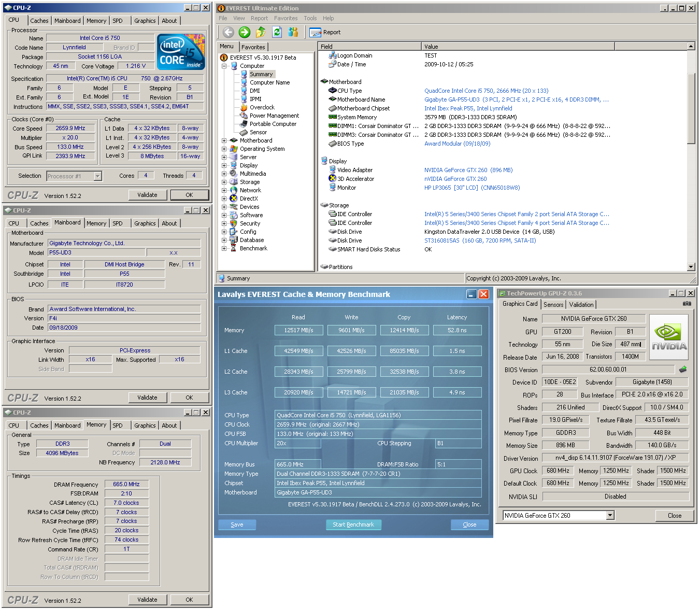This screenshot has height=610, width=700.
Task: Click the Report toolbar button in EVEREST
Action: (325, 32)
